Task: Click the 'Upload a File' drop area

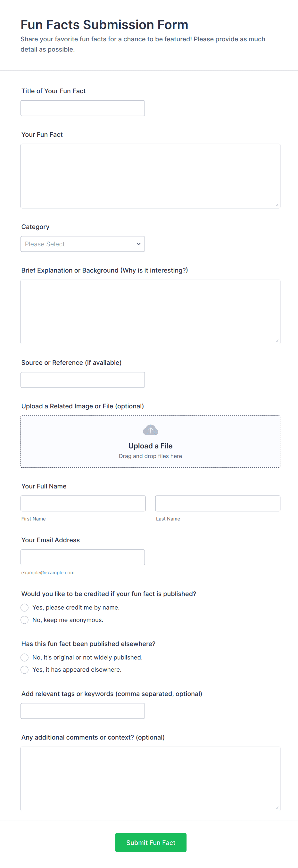Action: (150, 441)
